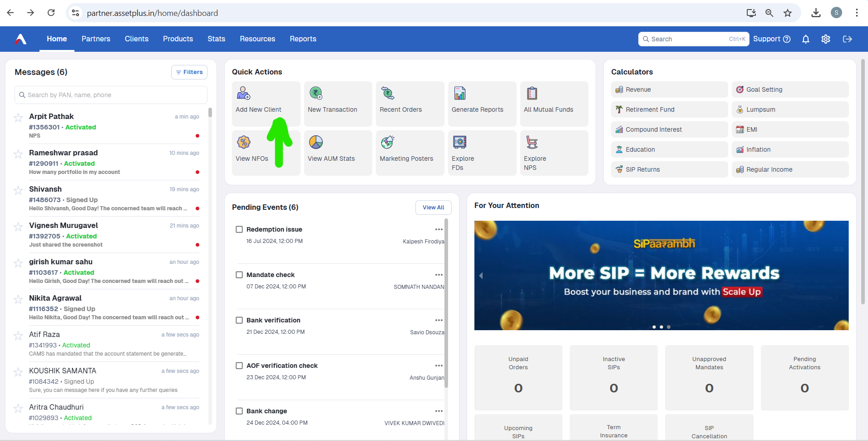Open the Education calculator

pos(669,149)
